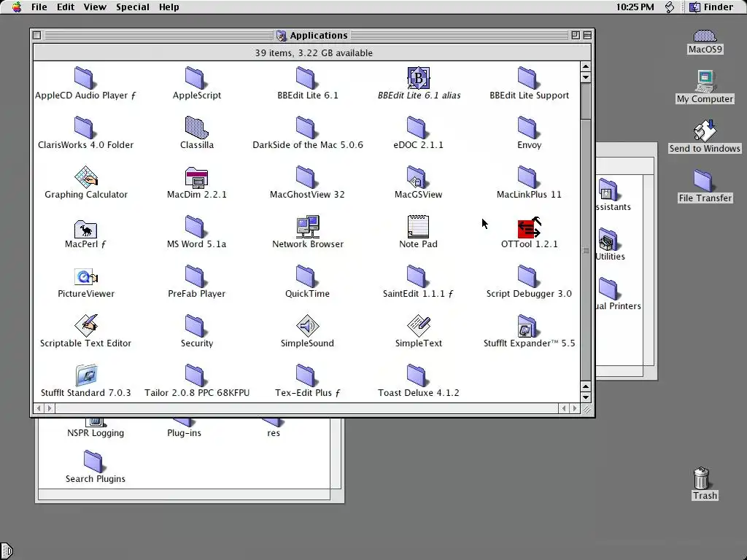Select the QuickTime folder icon

tap(306, 276)
